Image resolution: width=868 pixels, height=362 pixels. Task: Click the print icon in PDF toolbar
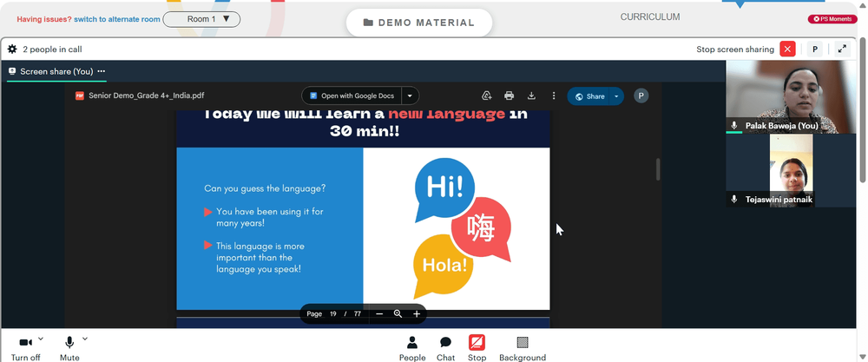tap(510, 95)
